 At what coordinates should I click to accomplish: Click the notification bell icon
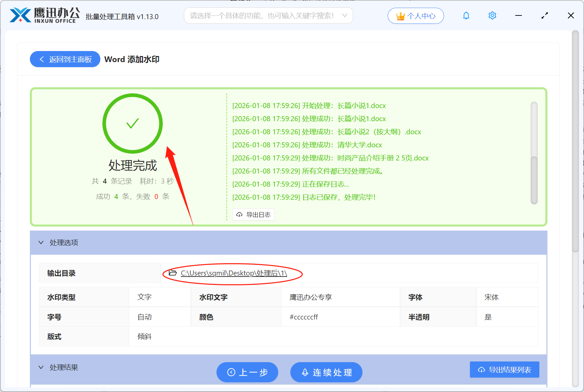(466, 15)
